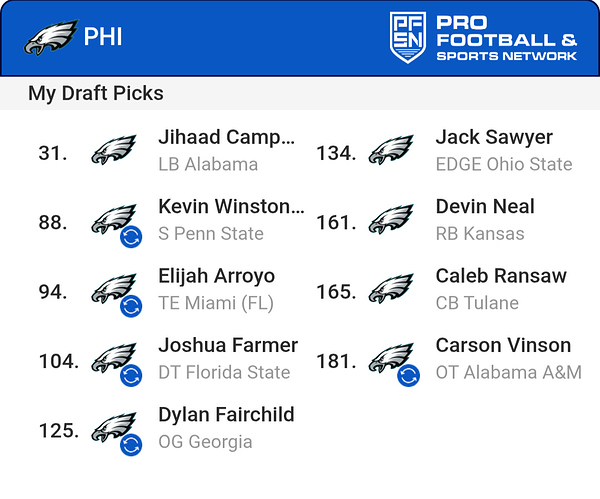Screen dimensions: 600x499
Task: Click Pro Football & Sports Network text
Action: 507,38
